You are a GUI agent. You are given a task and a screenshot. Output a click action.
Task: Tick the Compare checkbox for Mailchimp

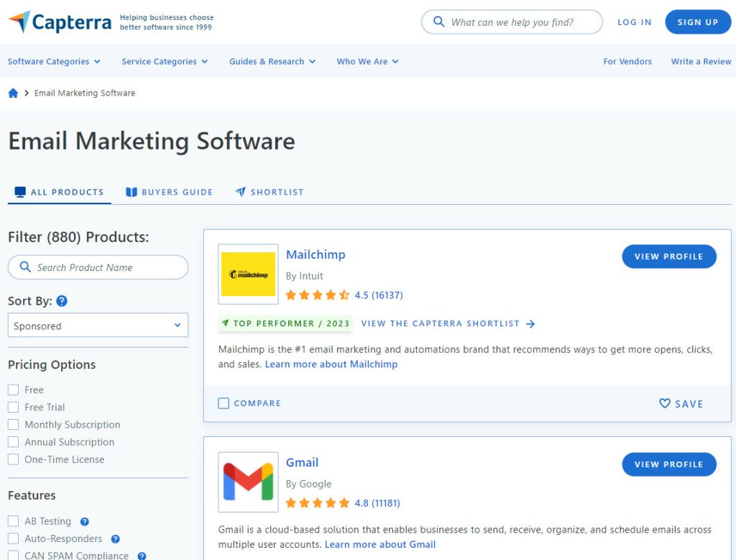(x=224, y=403)
